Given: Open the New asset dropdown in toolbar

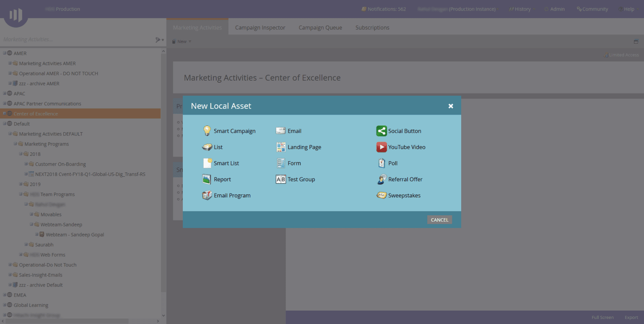Looking at the screenshot, I should pyautogui.click(x=181, y=41).
